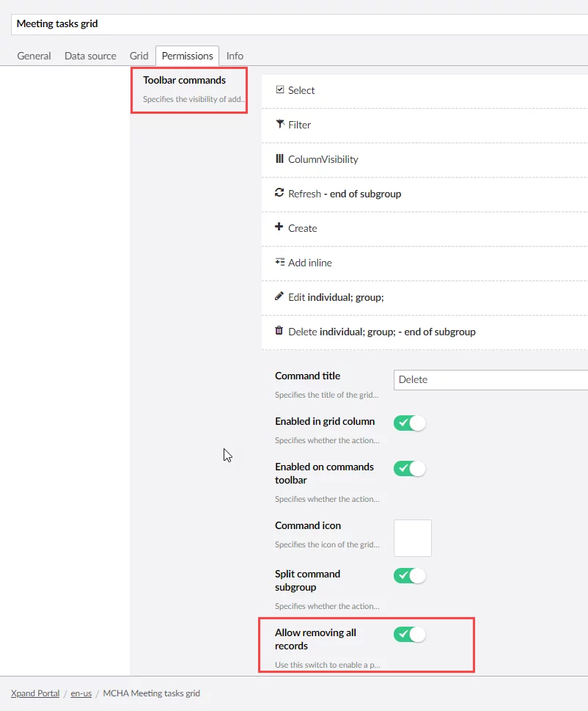This screenshot has height=711, width=588.
Task: Open the Info tab
Action: click(x=235, y=56)
